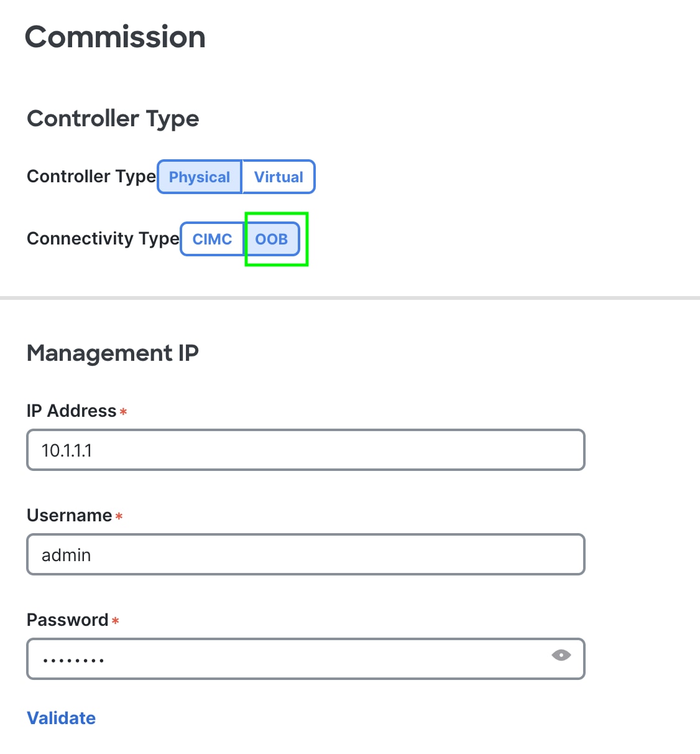
Task: Click the Password field label
Action: (x=68, y=619)
